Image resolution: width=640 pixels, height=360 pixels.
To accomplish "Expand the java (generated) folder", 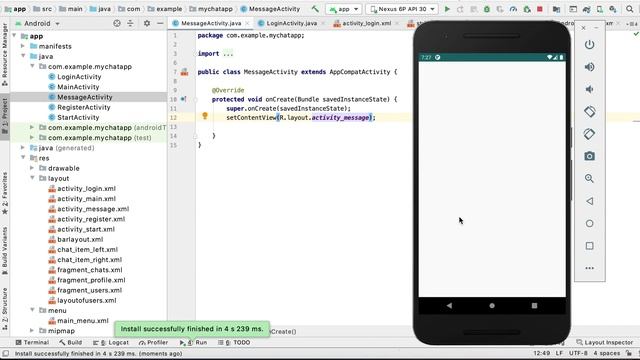I will point(23,148).
